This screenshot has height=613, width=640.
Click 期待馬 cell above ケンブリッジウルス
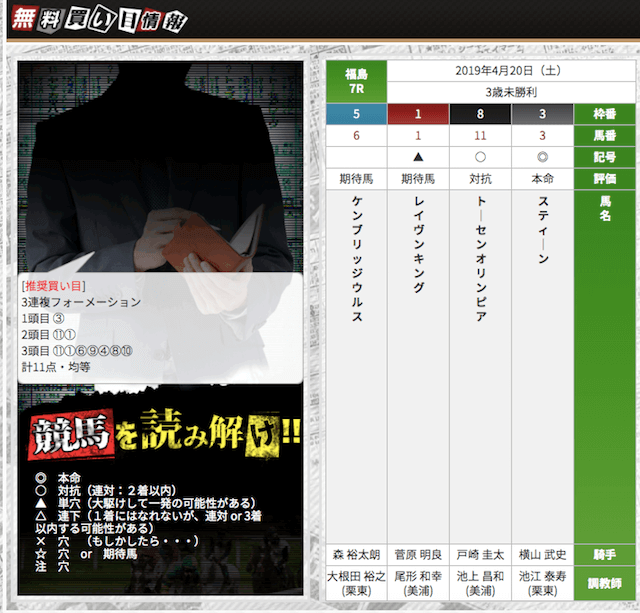(x=356, y=179)
